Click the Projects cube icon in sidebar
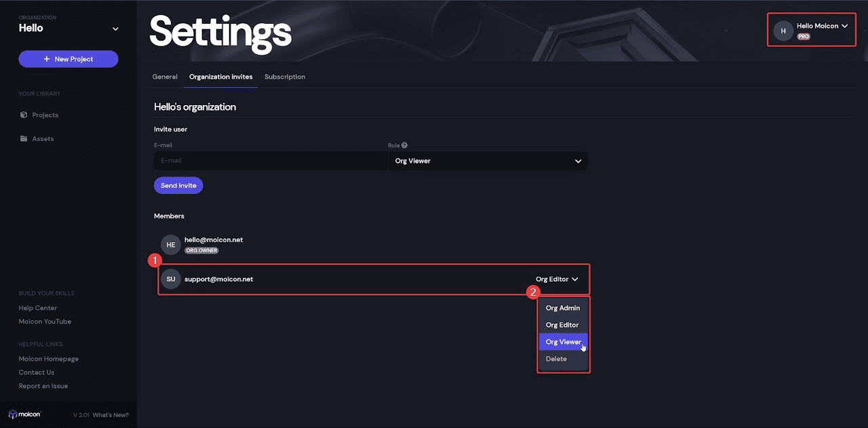 (x=24, y=115)
